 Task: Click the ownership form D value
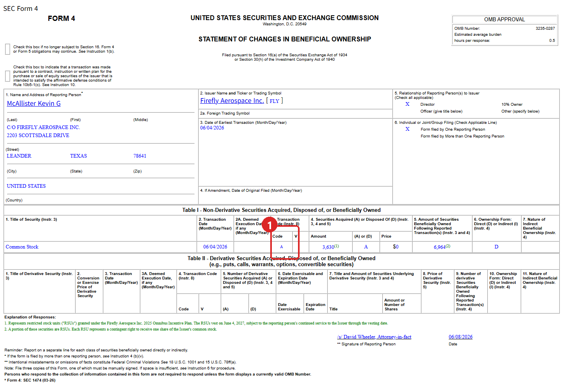[496, 247]
